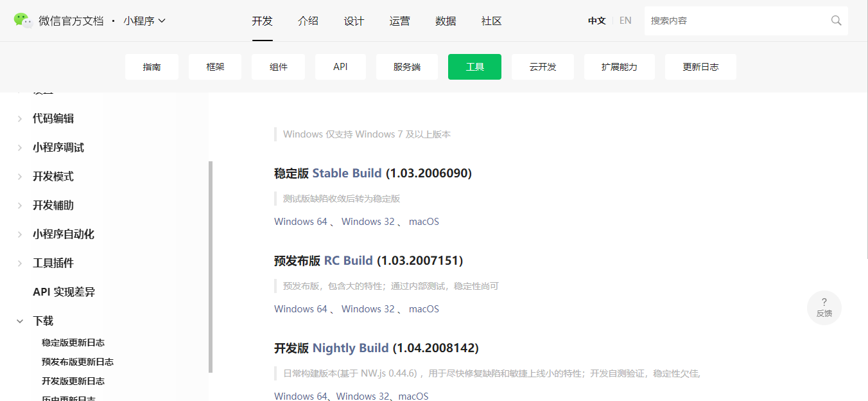Expand the 工具插件 sidebar section

tap(20, 263)
